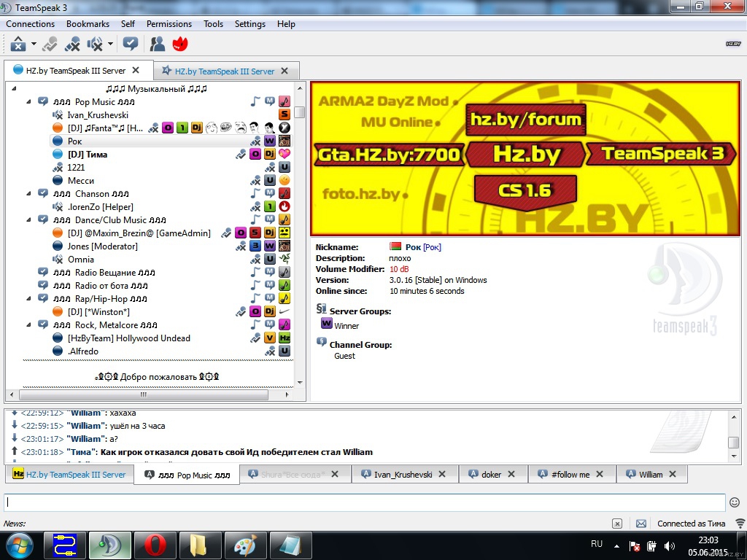Click the Connect icon in the toolbar
This screenshot has width=747, height=560.
18,44
